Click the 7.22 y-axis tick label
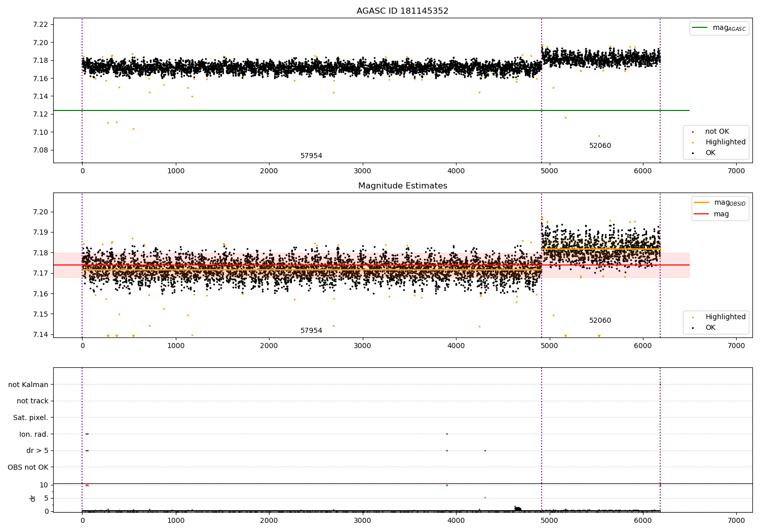Viewport: 760px width, 532px height. click(40, 24)
